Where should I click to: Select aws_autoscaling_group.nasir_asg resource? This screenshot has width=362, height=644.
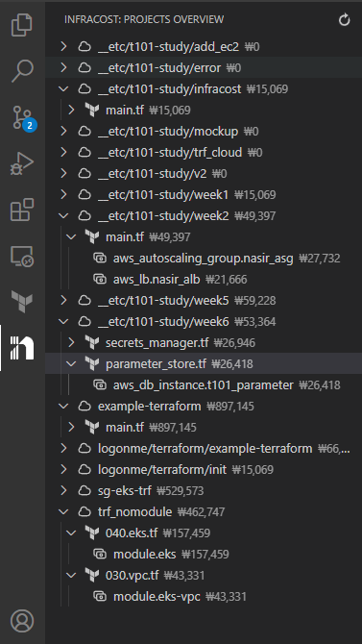click(204, 258)
